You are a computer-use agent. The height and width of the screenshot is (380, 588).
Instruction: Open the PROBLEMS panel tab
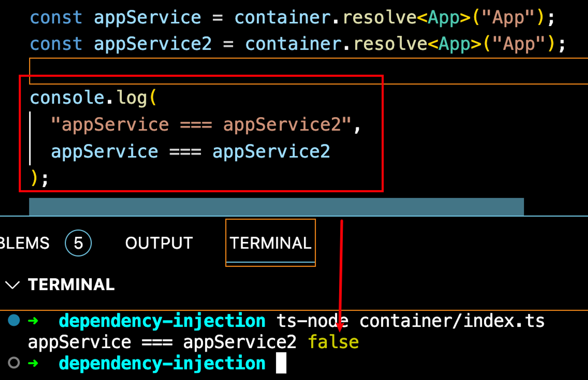[x=24, y=243]
